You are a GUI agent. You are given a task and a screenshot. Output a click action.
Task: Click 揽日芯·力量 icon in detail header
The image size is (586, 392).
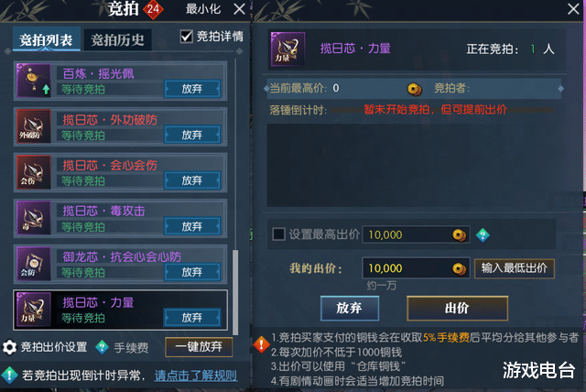tap(288, 49)
